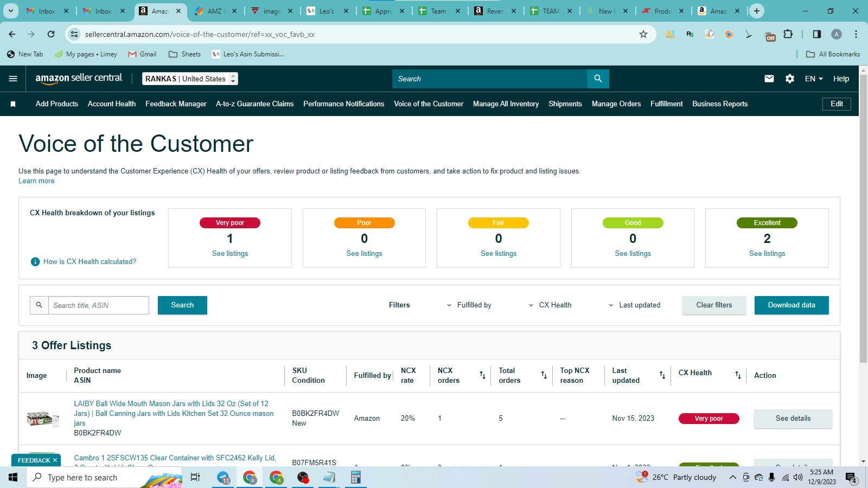Open Shipments in the nav bar

(565, 104)
